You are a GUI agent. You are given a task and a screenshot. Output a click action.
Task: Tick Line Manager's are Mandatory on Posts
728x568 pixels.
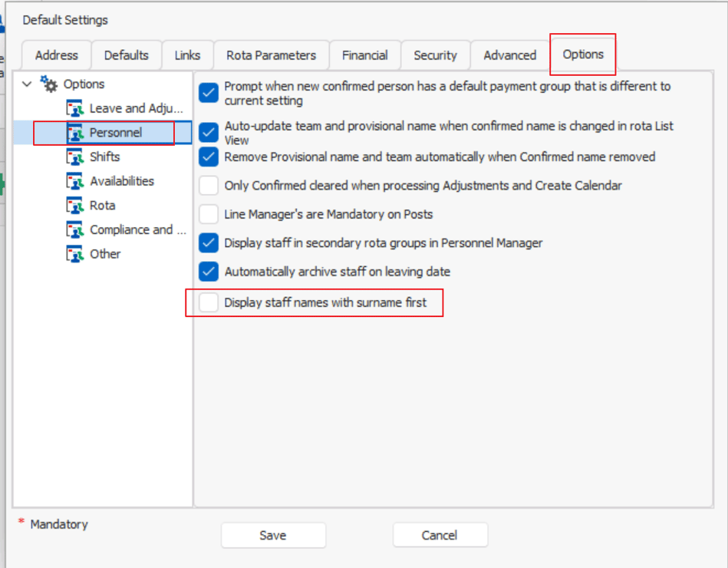click(209, 215)
